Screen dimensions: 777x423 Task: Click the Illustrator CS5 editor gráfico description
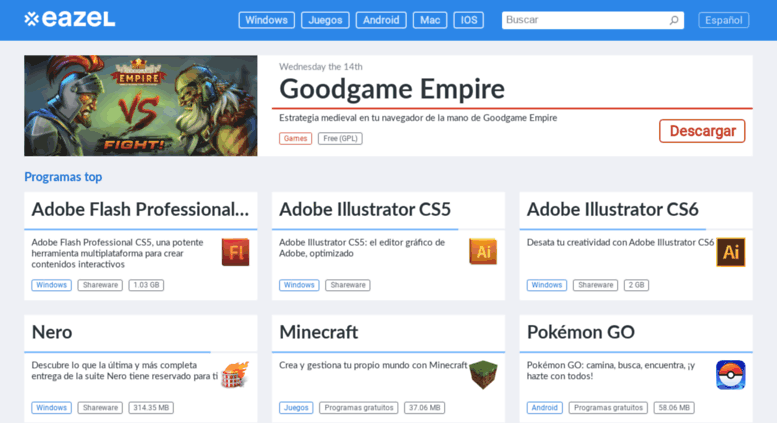362,248
